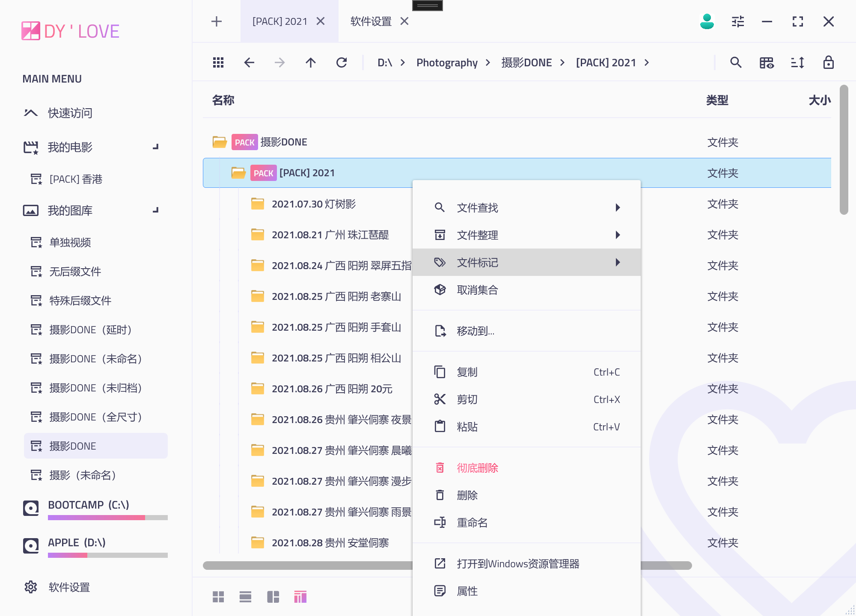The height and width of the screenshot is (616, 856).
Task: Expand the 文件整理 submenu arrow
Action: pyautogui.click(x=618, y=235)
